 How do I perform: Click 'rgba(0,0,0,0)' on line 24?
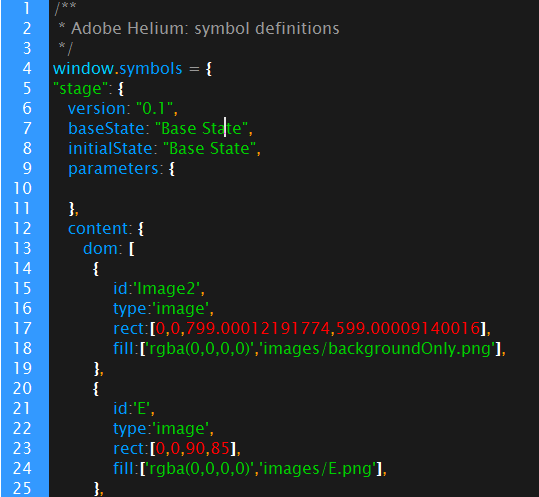[200, 469]
